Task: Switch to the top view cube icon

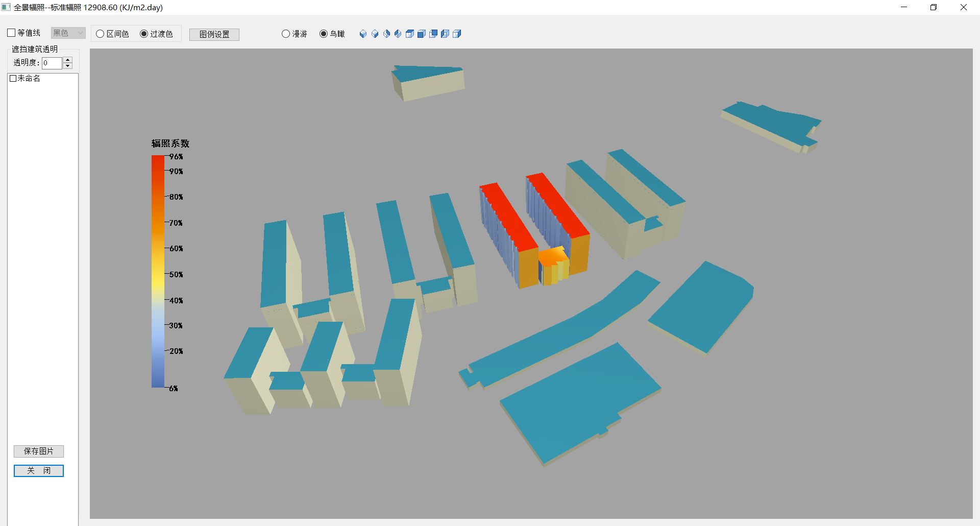Action: click(410, 34)
